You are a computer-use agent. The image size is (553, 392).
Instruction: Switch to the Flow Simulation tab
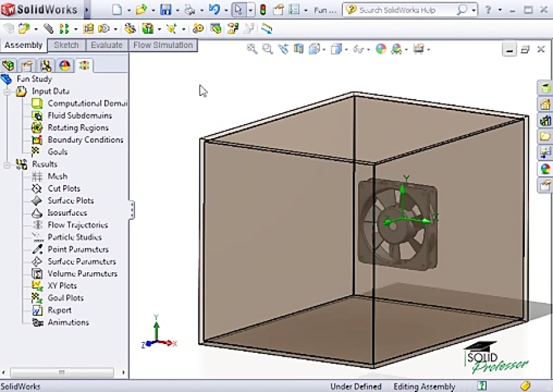coord(163,45)
